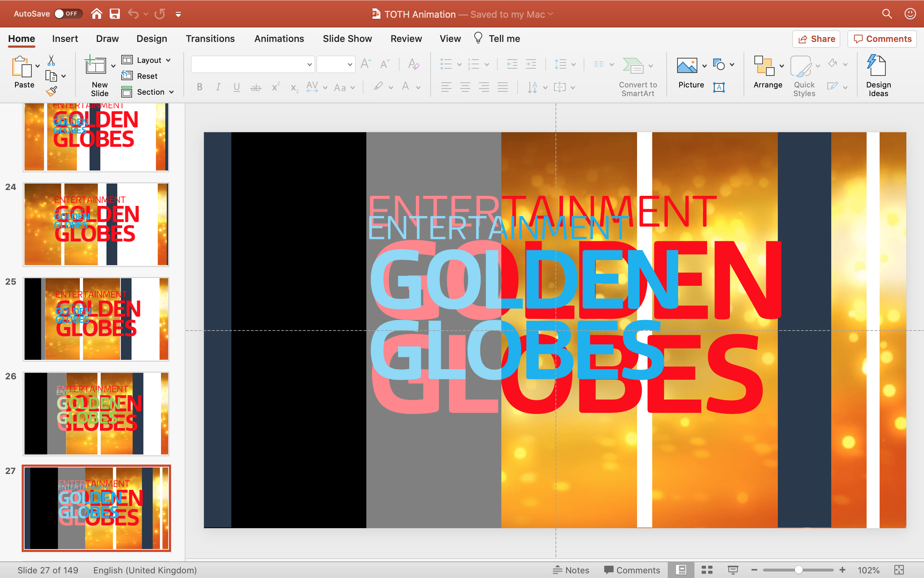Open Comments pane from ribbon button
Viewport: 924px width, 578px height.
[x=882, y=39]
